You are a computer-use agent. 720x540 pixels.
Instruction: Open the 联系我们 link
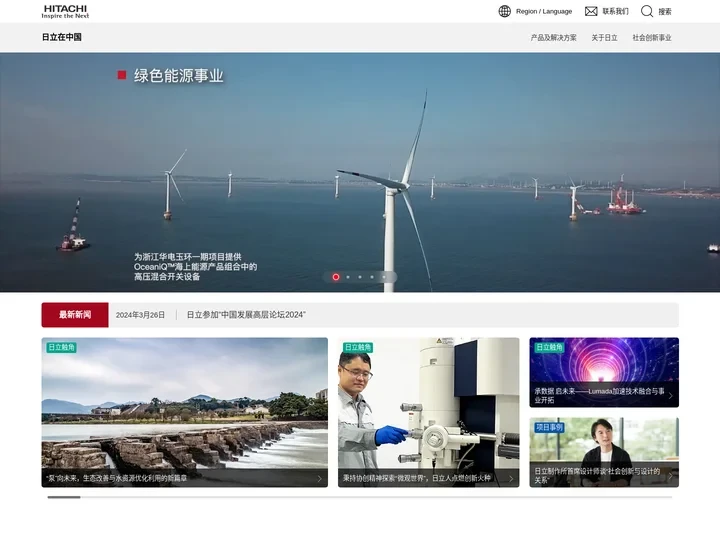tap(615, 11)
